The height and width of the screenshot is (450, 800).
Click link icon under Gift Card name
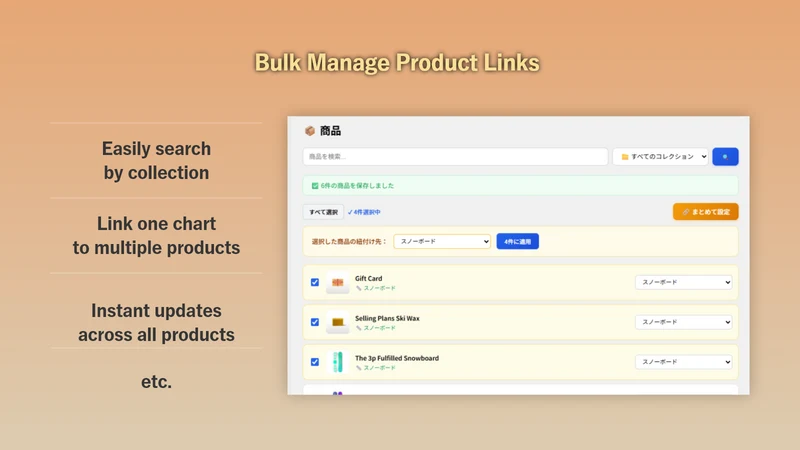(358, 288)
